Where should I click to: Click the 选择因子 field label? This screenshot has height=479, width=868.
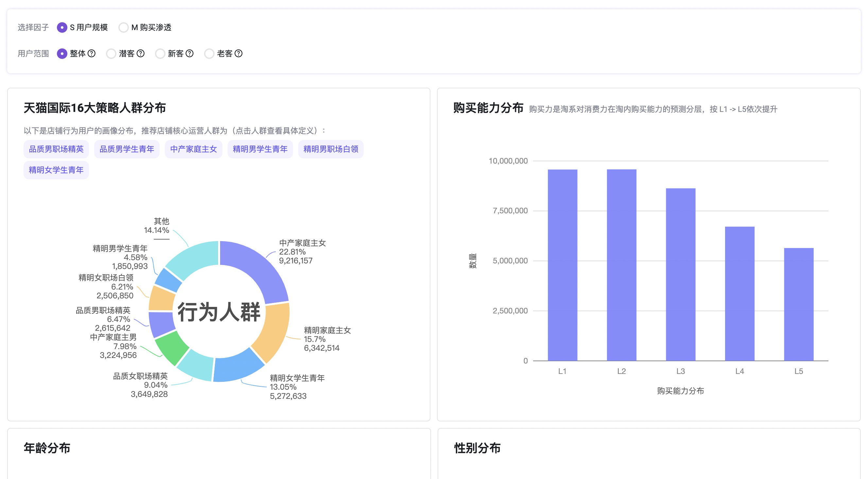(33, 27)
